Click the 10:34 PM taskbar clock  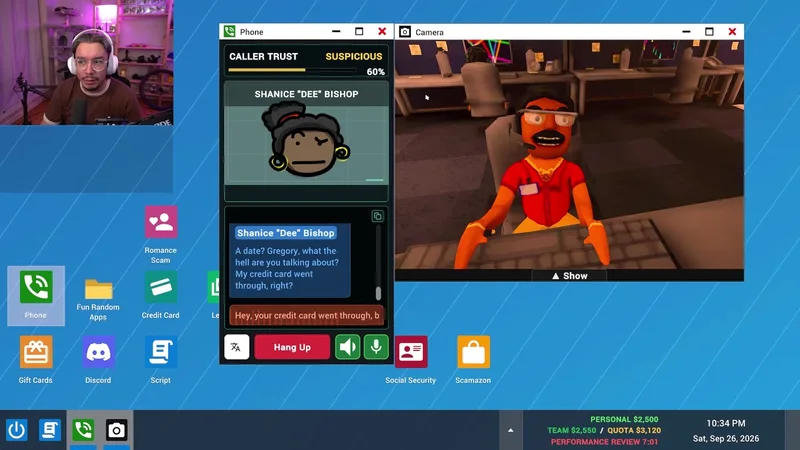click(x=726, y=423)
